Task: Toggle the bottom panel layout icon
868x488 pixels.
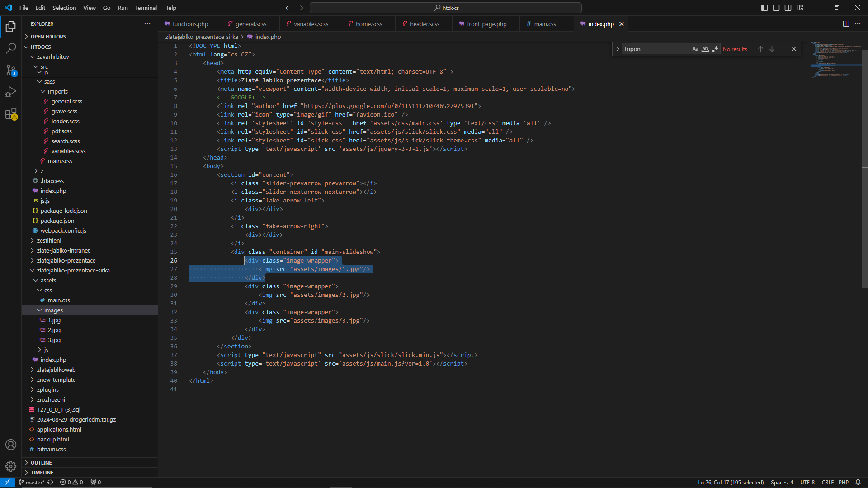Action: click(776, 8)
